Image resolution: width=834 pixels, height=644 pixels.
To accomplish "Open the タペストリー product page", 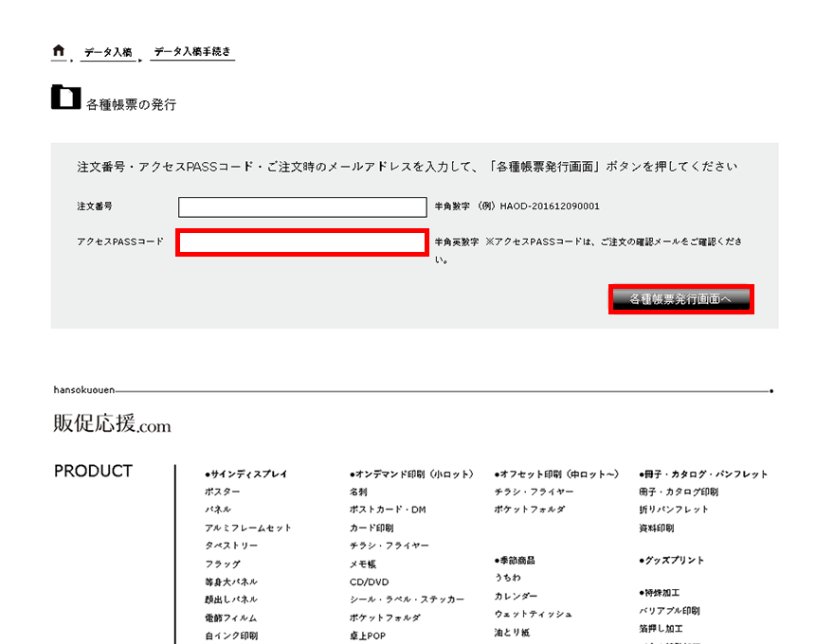I will [x=231, y=546].
